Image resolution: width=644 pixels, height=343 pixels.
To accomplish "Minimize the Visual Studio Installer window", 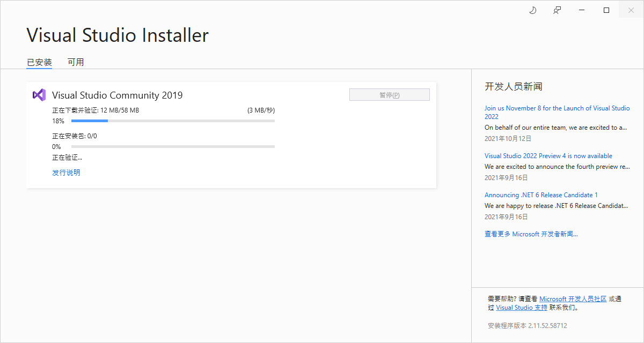I will (582, 10).
